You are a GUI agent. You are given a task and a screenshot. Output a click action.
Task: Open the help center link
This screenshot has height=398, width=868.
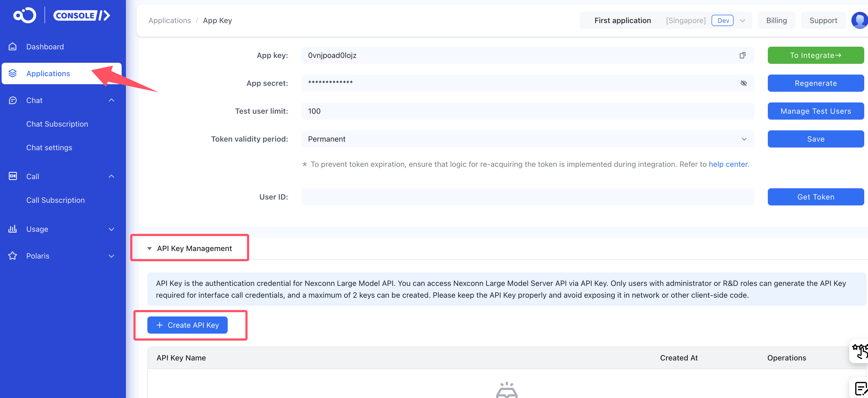728,164
